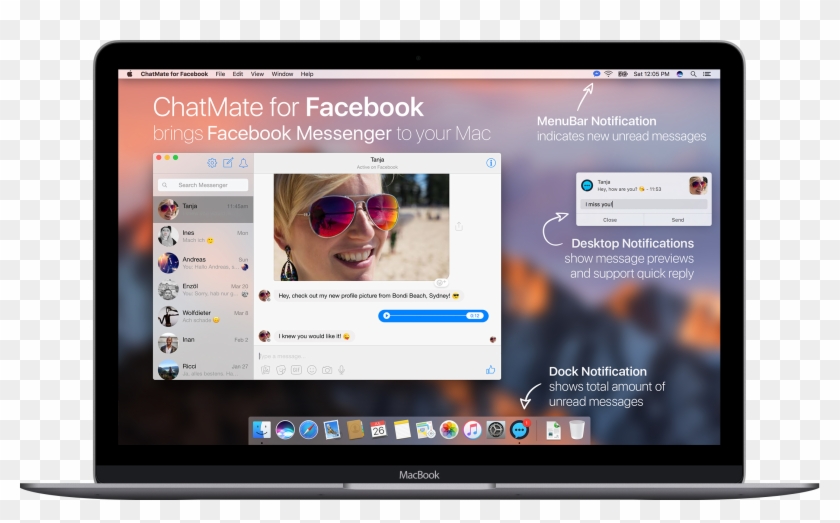
Task: Show conversation info for Tanja
Action: click(x=491, y=163)
